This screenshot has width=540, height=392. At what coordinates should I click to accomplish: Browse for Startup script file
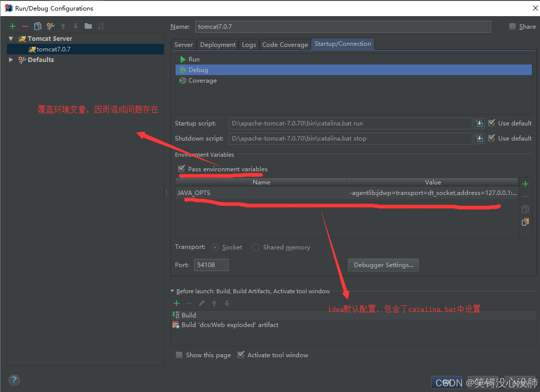point(479,123)
